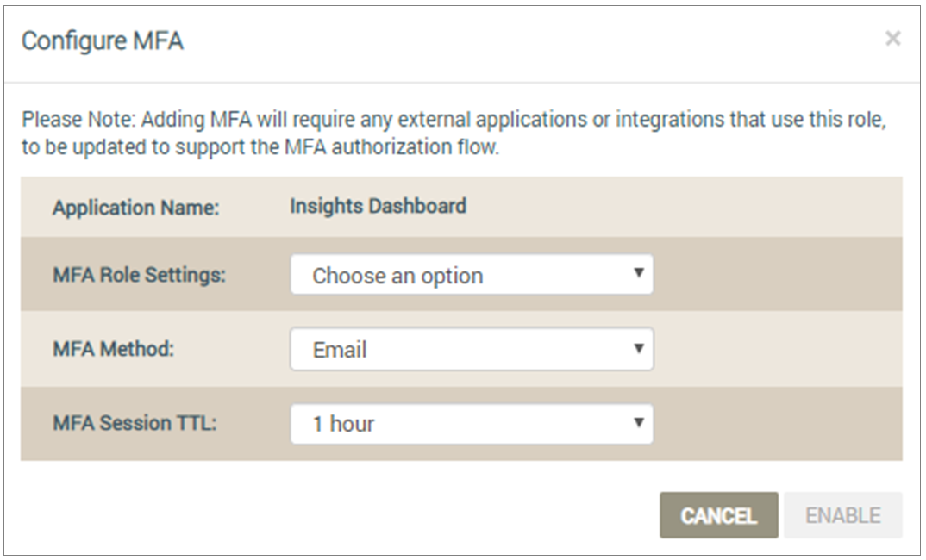Open the MFA Role Settings dropdown
The width and height of the screenshot is (926, 560).
click(x=472, y=274)
